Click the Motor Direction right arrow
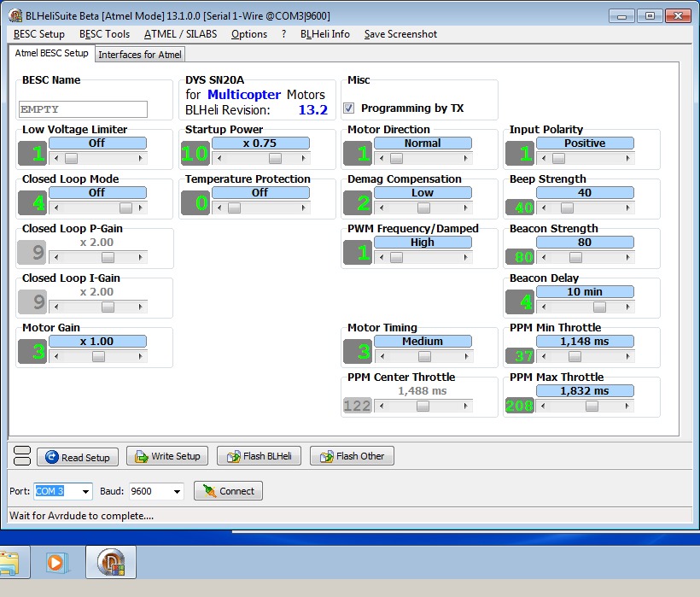Screen dimensions: 700x597 (x=465, y=159)
